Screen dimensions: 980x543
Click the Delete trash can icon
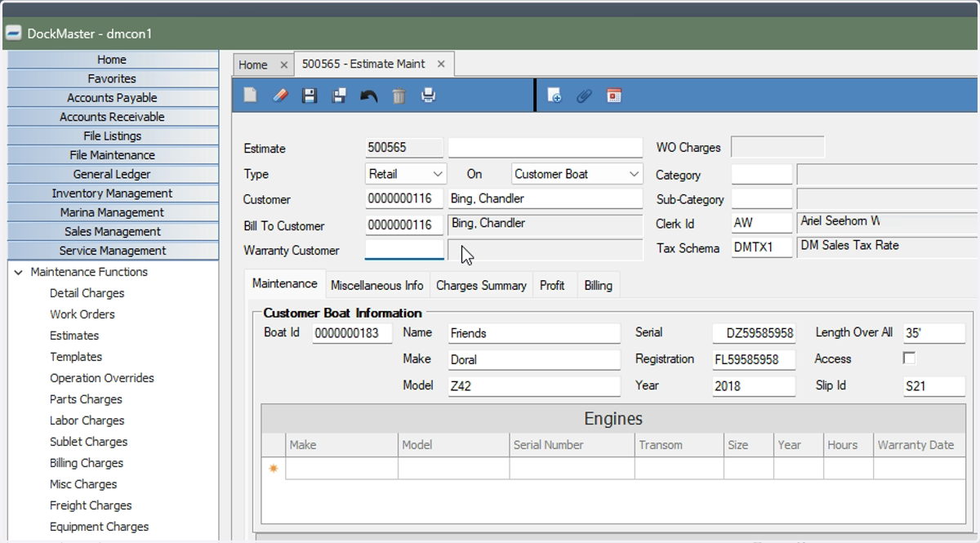tap(399, 96)
